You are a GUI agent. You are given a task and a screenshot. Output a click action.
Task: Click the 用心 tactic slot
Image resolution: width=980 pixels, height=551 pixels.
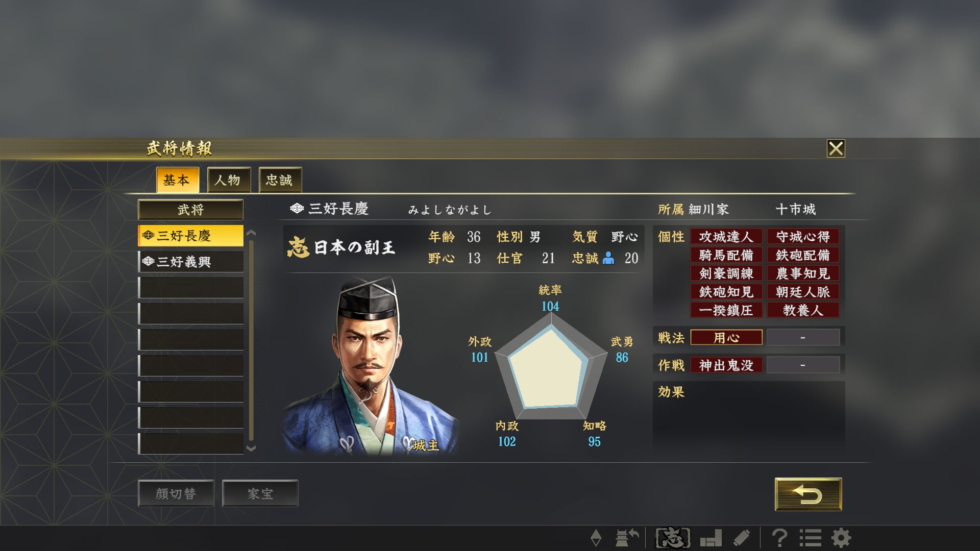point(726,337)
